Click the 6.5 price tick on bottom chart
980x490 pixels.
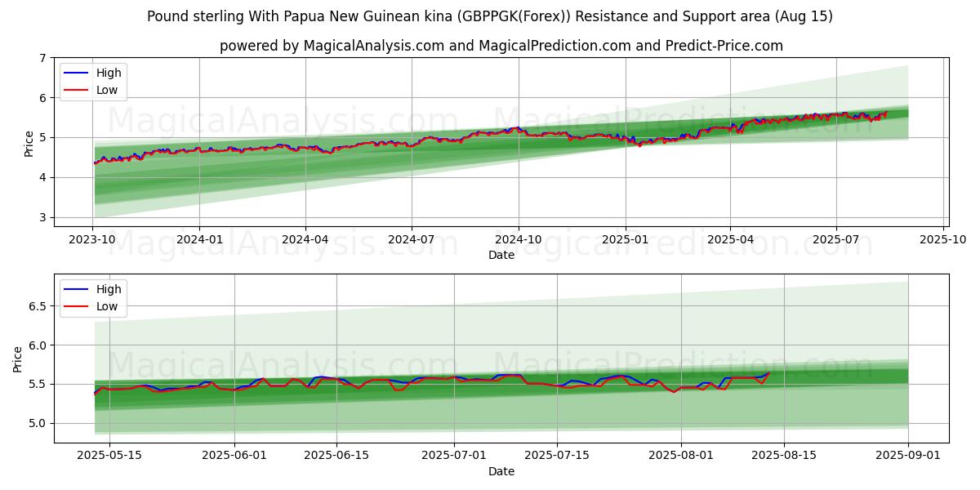pyautogui.click(x=38, y=306)
